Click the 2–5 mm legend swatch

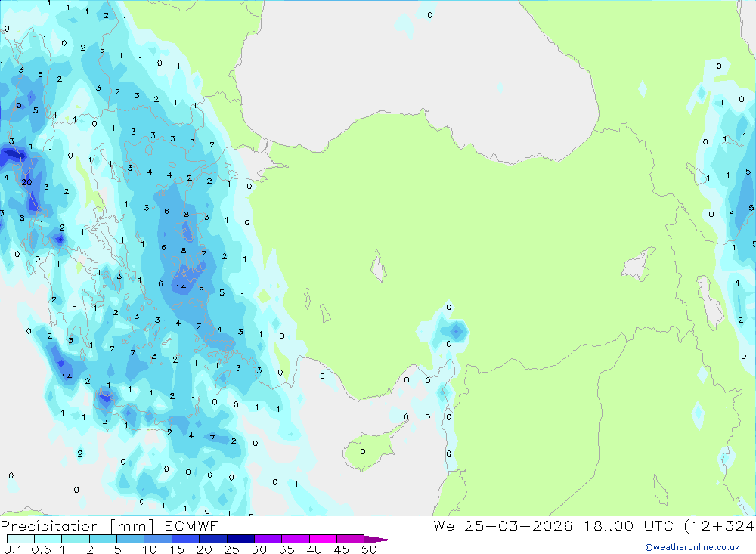(103, 539)
